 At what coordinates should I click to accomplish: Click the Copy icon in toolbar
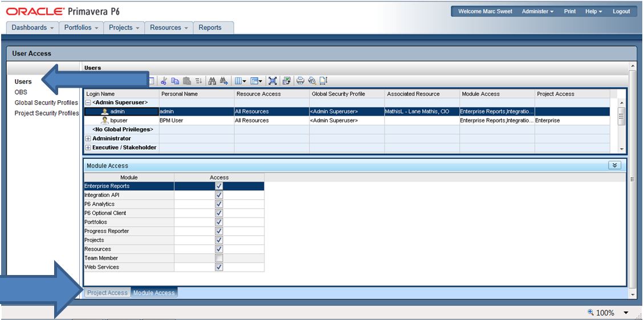(x=175, y=81)
